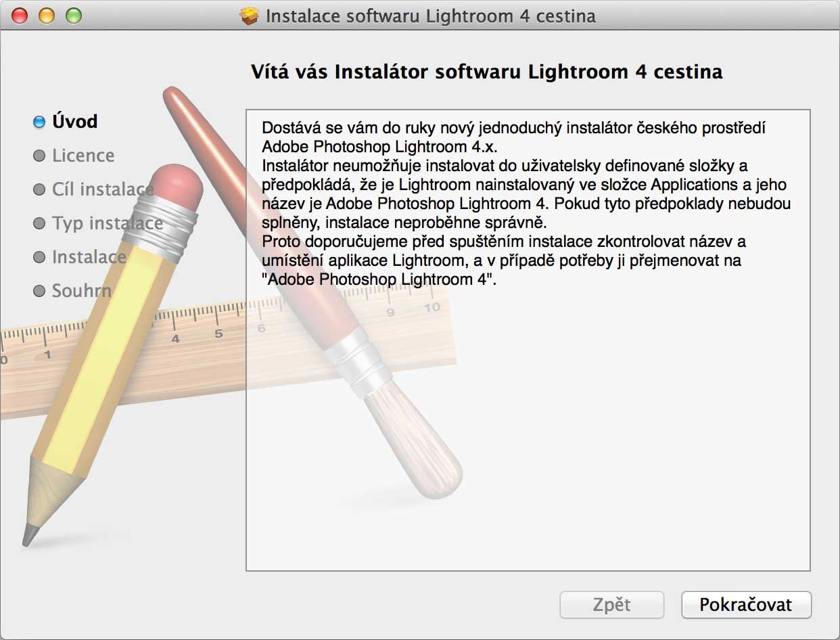Click the gray bullet beside Cíl instalace
Screen dimensions: 840x640
point(39,189)
